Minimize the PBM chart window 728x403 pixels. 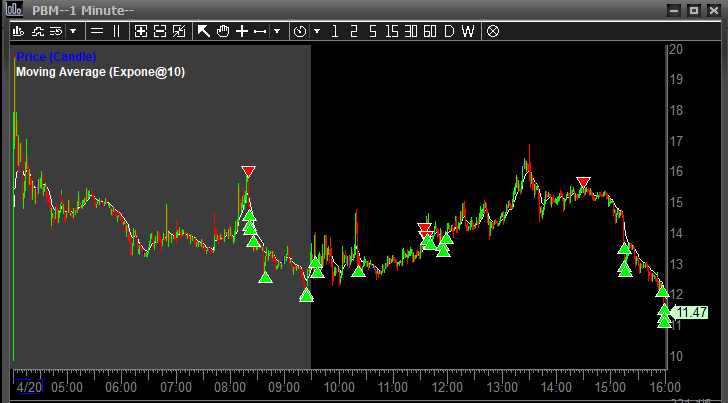(x=674, y=10)
